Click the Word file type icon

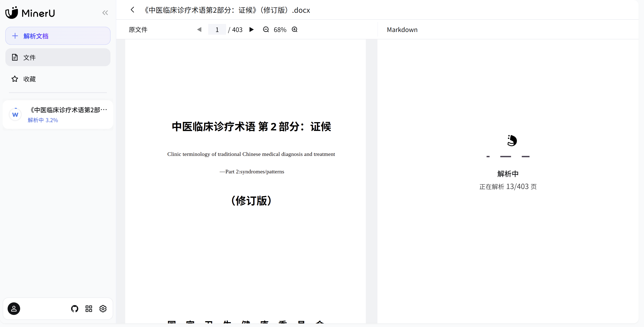tap(15, 115)
